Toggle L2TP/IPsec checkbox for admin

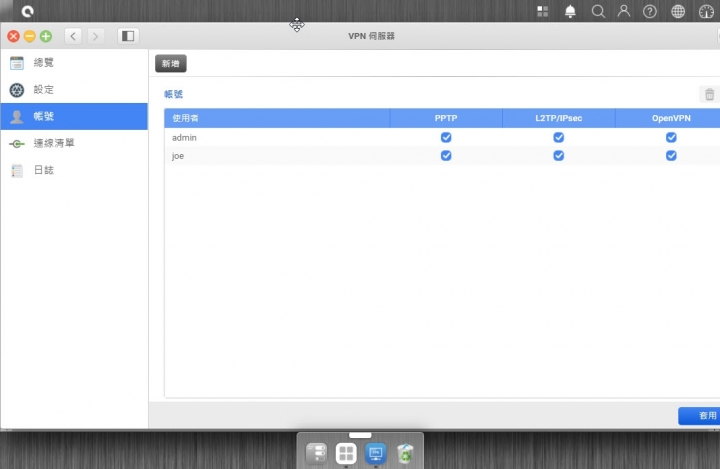tap(558, 137)
